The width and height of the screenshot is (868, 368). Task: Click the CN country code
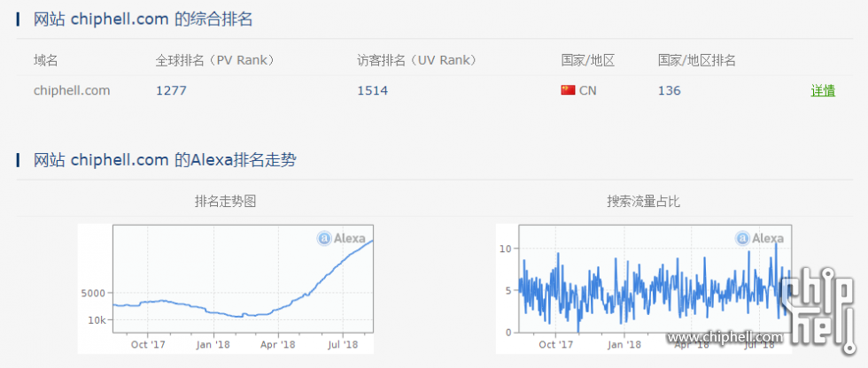588,90
